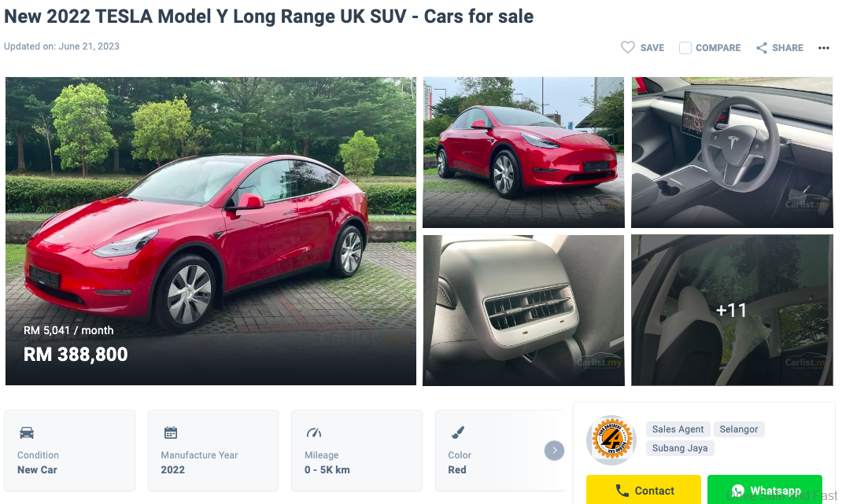Click the paintbrush Color icon
This screenshot has width=842, height=504.
458,432
